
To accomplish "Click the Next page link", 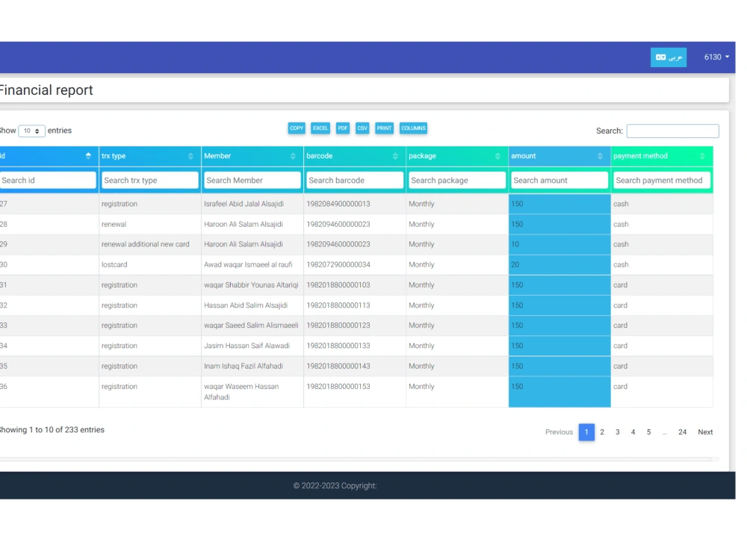I will pos(705,432).
